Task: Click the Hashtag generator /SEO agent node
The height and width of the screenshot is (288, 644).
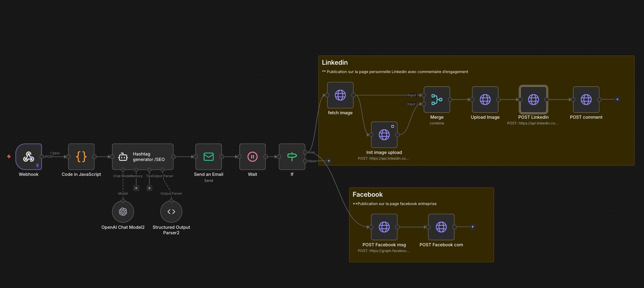Action: click(x=143, y=157)
